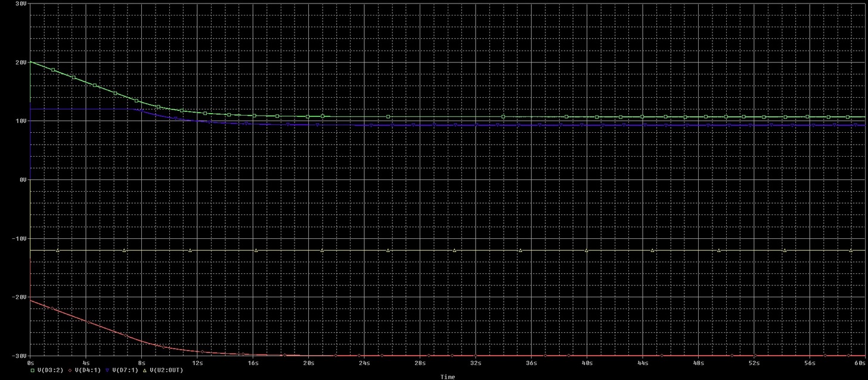Click the 8s tick label on time axis
This screenshot has height=380, width=868.
[x=141, y=362]
